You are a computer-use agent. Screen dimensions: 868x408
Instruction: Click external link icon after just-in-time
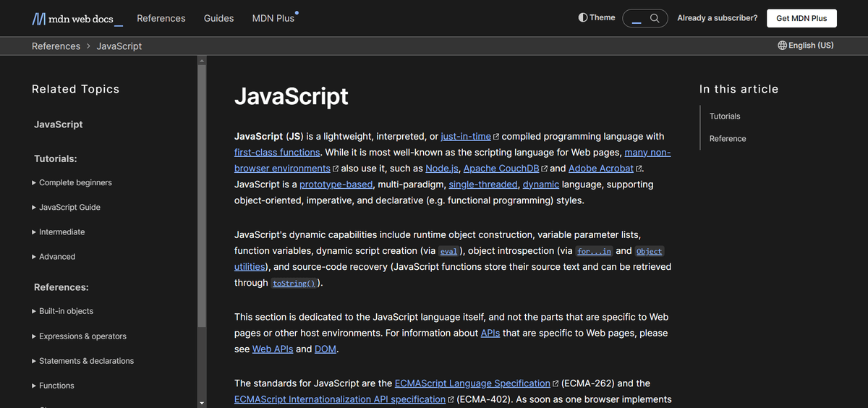click(496, 137)
